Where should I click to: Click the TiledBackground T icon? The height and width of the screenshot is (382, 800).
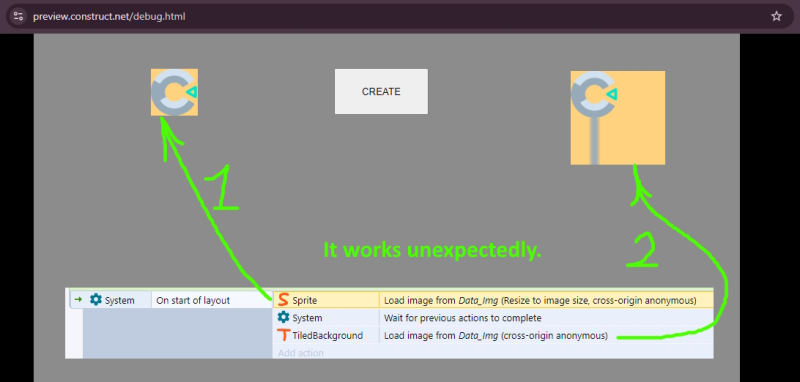(x=284, y=336)
